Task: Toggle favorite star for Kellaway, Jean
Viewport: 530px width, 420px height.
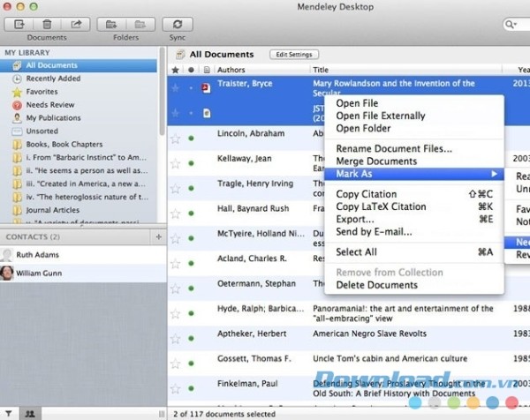Action: pos(175,162)
